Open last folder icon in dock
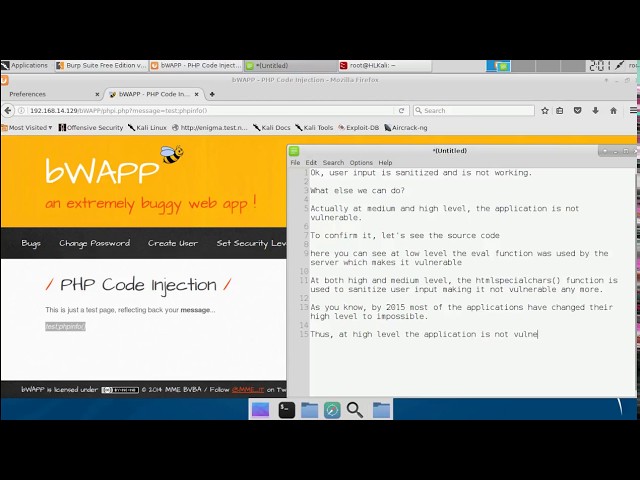The height and width of the screenshot is (480, 640). pos(381,410)
